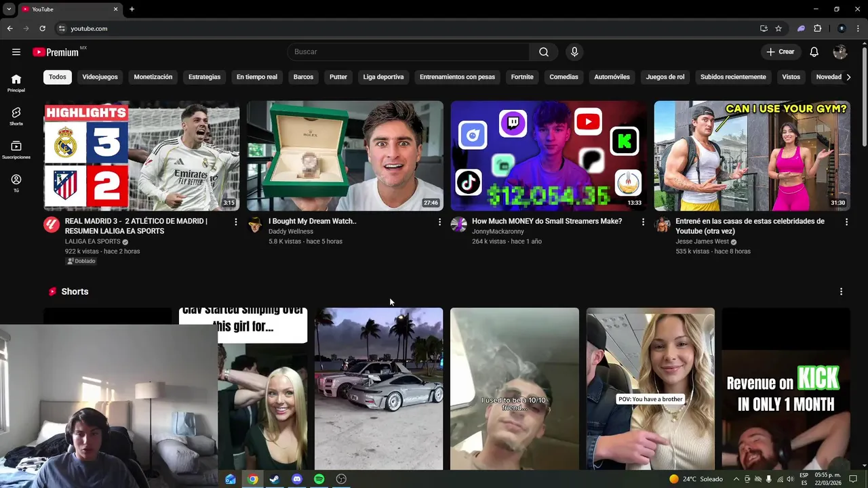Open options for Small Streamers video

coord(643,222)
